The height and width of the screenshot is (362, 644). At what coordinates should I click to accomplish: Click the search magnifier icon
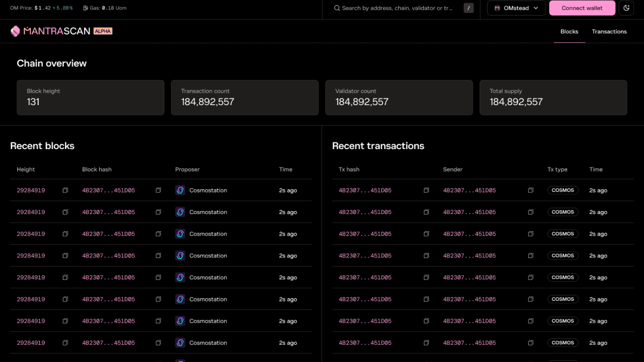tap(336, 8)
